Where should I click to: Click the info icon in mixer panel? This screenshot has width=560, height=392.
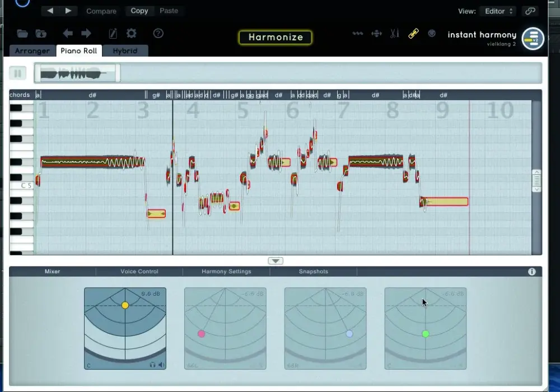(532, 272)
